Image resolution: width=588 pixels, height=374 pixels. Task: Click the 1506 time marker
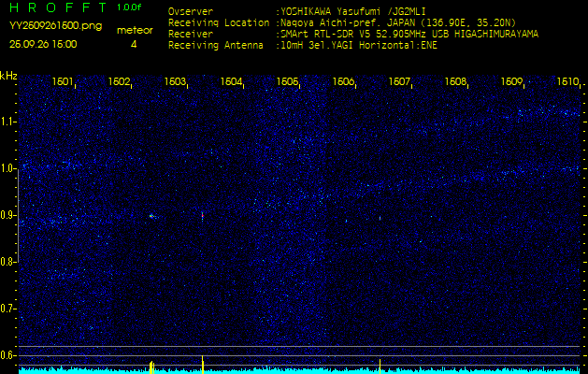click(x=343, y=81)
